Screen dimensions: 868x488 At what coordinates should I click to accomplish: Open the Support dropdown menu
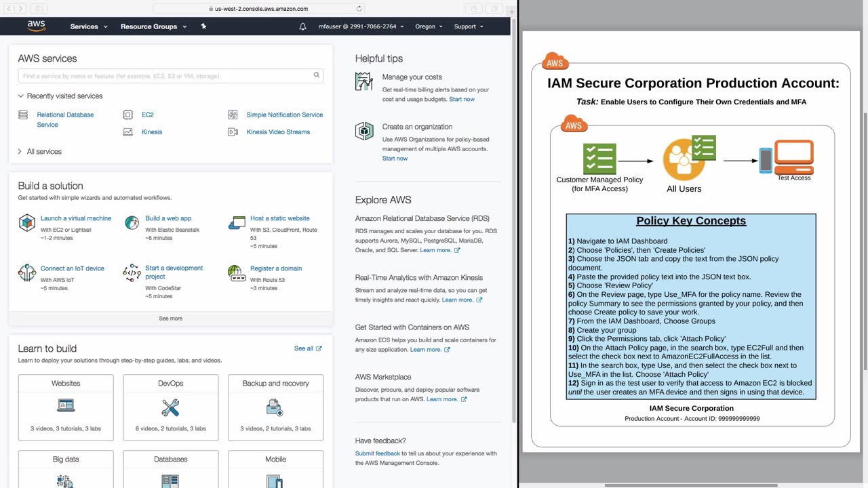pos(469,26)
